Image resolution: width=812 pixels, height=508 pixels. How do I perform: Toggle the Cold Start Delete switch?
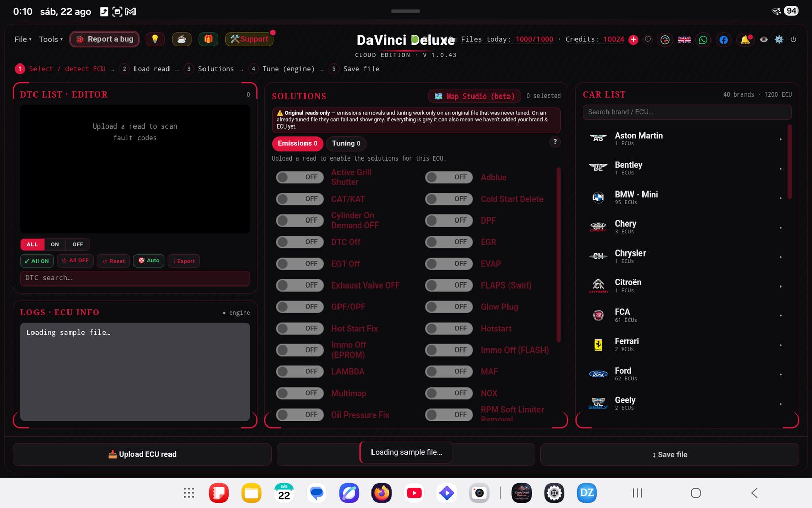449,199
